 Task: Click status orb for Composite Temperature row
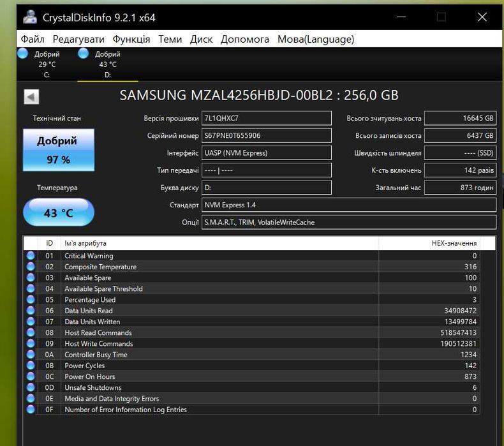(31, 267)
